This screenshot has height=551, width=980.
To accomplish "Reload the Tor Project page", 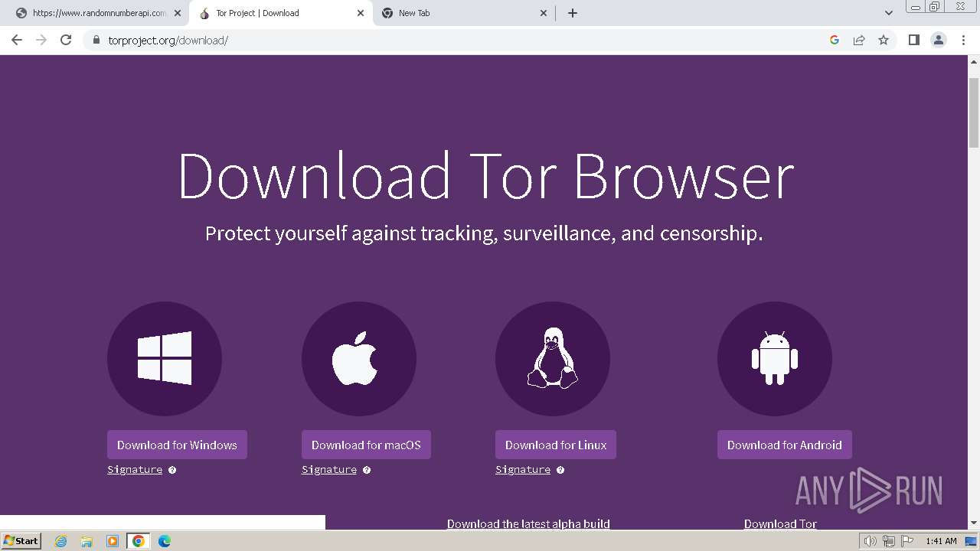I will pos(66,40).
